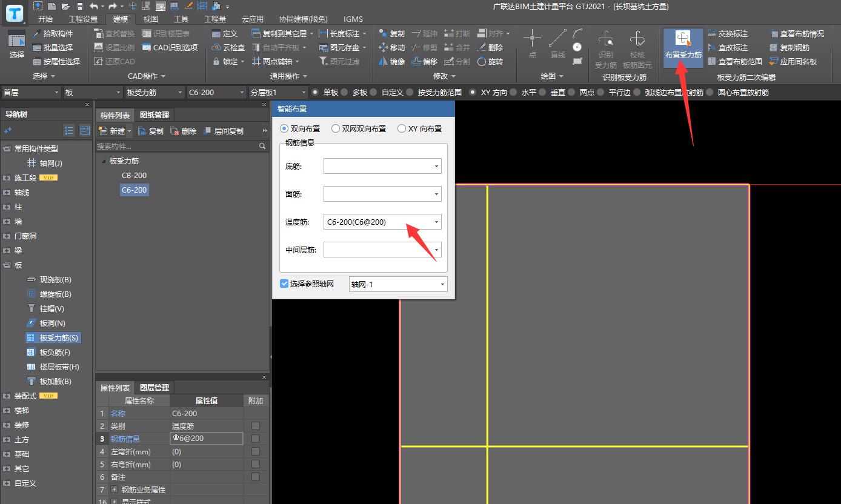Open the 分层板1 layer dropdown
The image size is (841, 504).
click(x=278, y=93)
